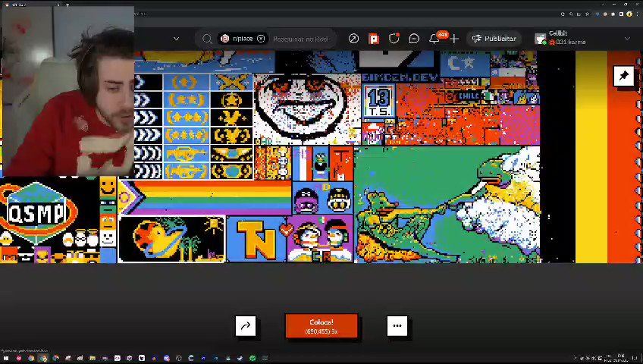Click the rainbow pride flag on canvas
Viewport: 643px width, 364px height.
[205, 197]
